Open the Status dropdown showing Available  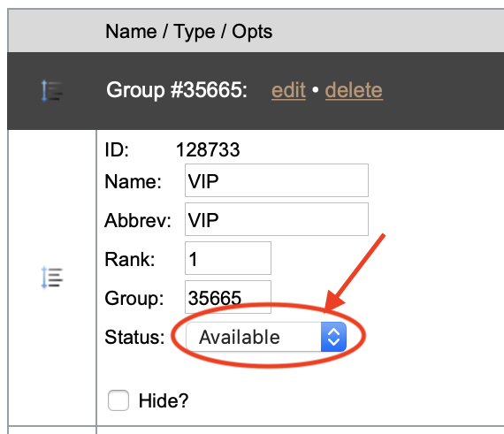click(x=266, y=337)
